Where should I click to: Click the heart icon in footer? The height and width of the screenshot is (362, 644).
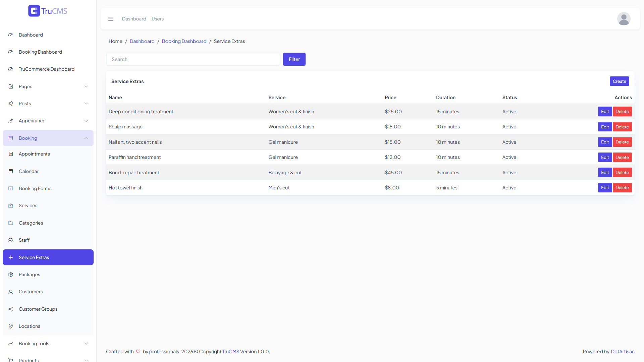[138, 352]
